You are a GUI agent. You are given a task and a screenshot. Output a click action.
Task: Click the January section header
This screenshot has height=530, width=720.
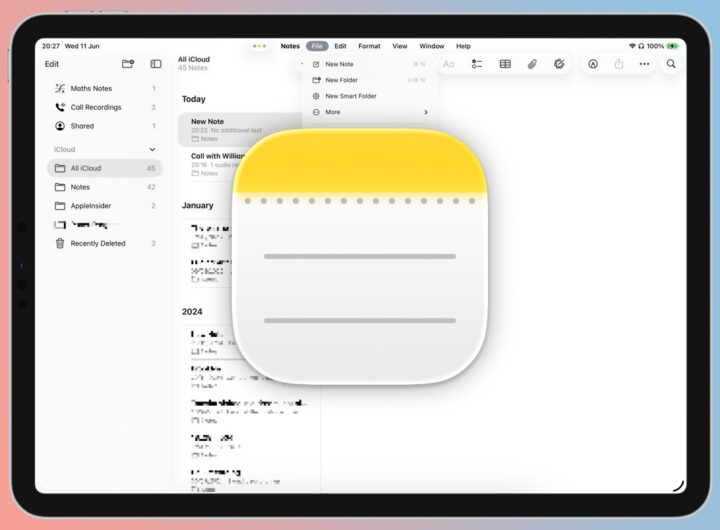tap(197, 205)
